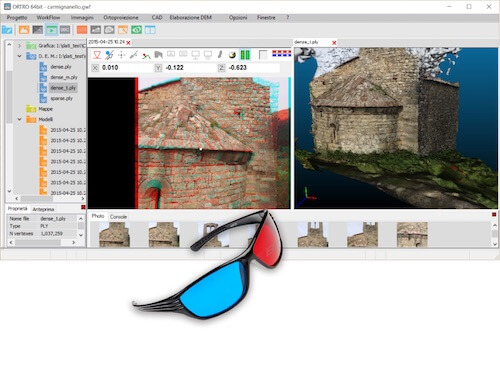Click the Y coordinate field showing -0.122
The width and height of the screenshot is (500, 374).
190,68
